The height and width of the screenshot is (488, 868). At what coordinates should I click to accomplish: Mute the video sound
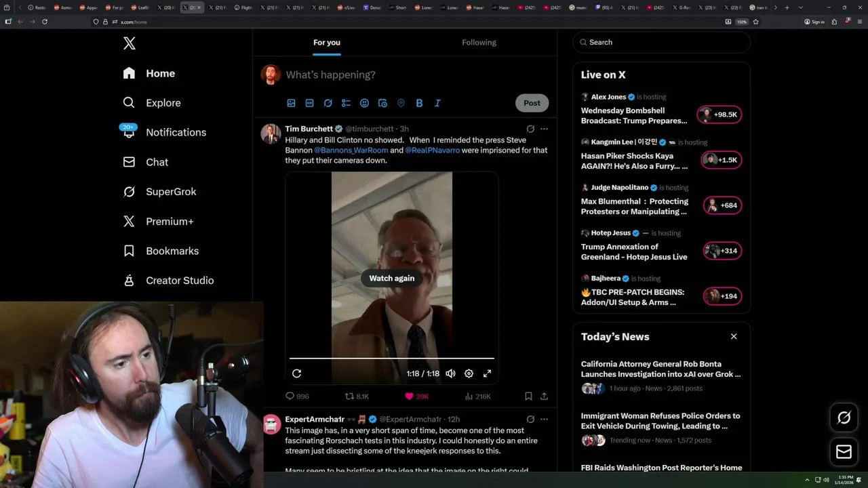click(450, 373)
